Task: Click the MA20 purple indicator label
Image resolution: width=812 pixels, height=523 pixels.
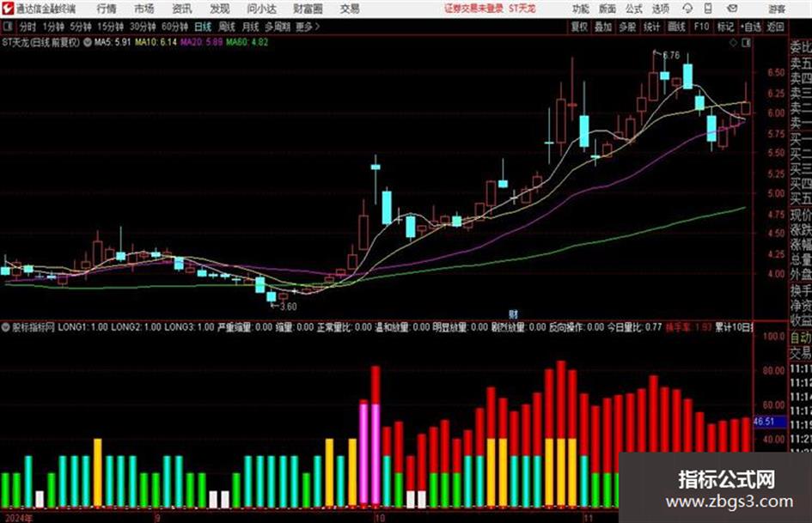Action: (201, 42)
